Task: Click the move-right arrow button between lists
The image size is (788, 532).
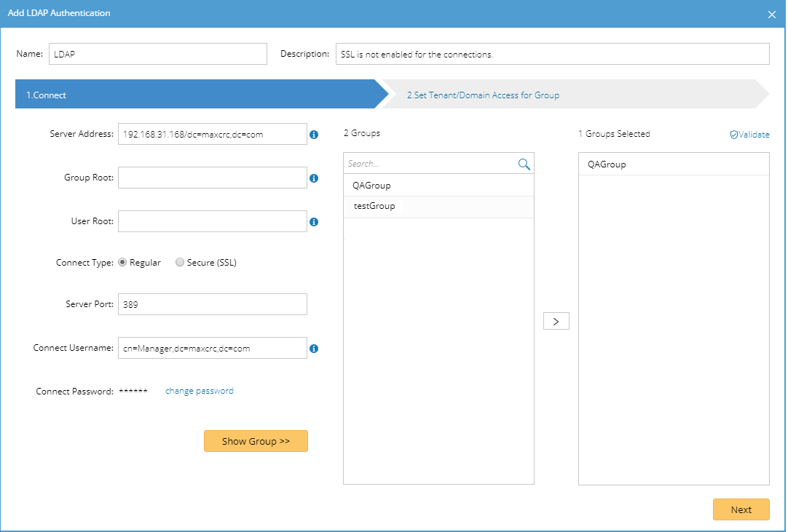Action: (556, 321)
